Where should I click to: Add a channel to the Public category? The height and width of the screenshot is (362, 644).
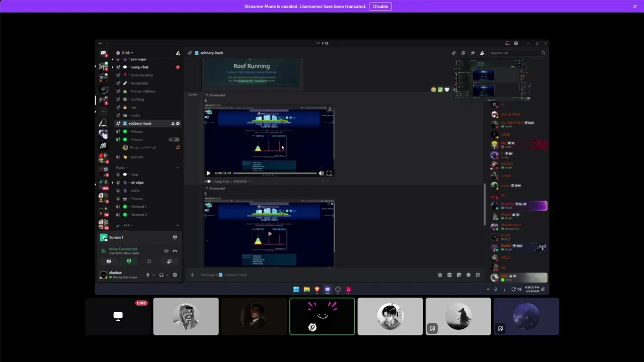[178, 167]
